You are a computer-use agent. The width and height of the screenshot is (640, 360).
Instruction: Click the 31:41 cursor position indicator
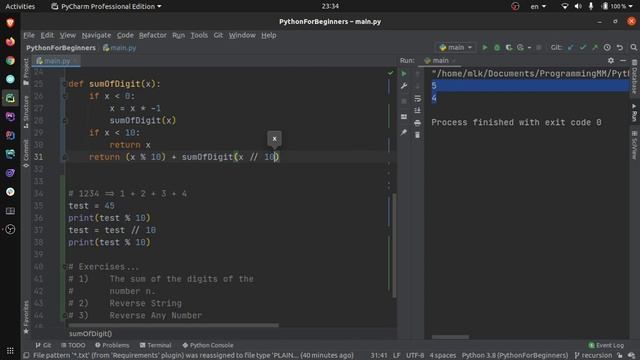coord(379,356)
